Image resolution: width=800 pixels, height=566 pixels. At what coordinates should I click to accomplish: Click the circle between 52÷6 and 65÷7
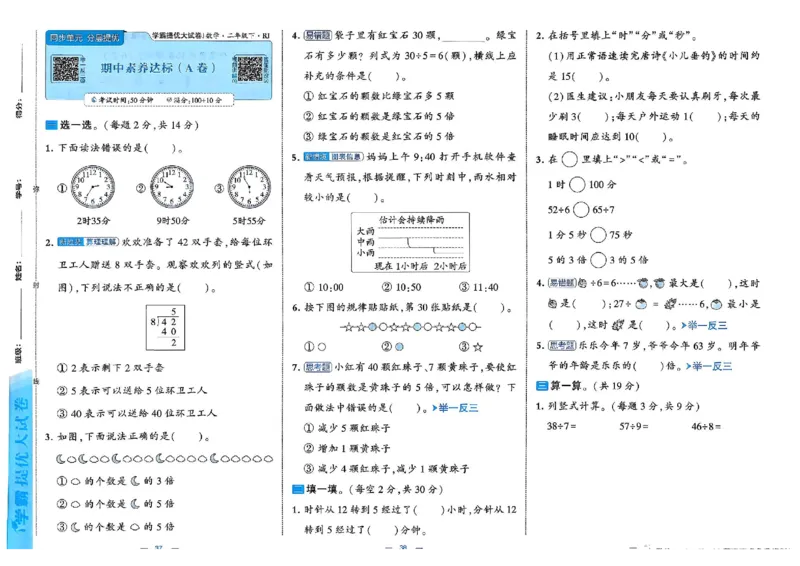(581, 209)
